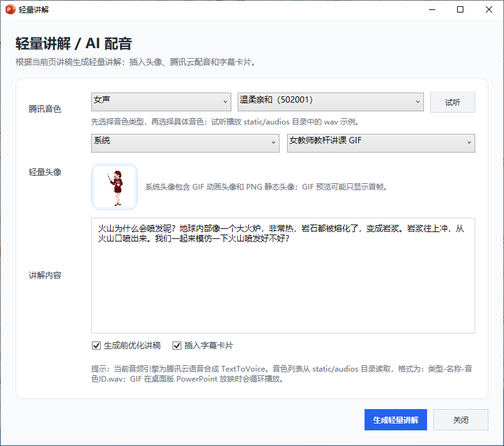Open the 温柔亲和 (502001) voice dropdown

tap(330, 102)
